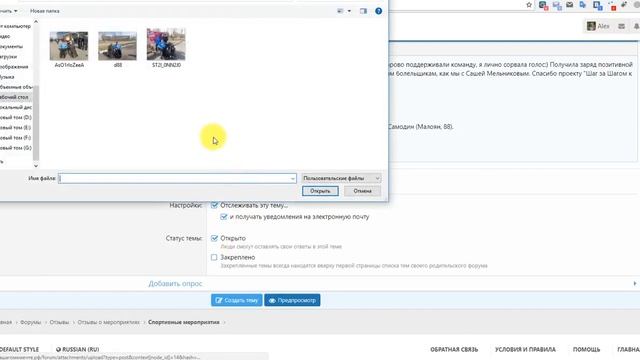Viewport: 640px width, 360px height.
Task: Select 'Этот компьютер' in dialog sidebar
Action: [x=16, y=26]
